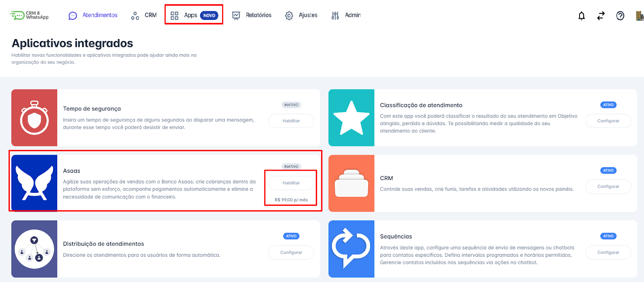This screenshot has height=282, width=644.
Task: Click the CRM & WhatsApp logo
Action: [x=29, y=15]
